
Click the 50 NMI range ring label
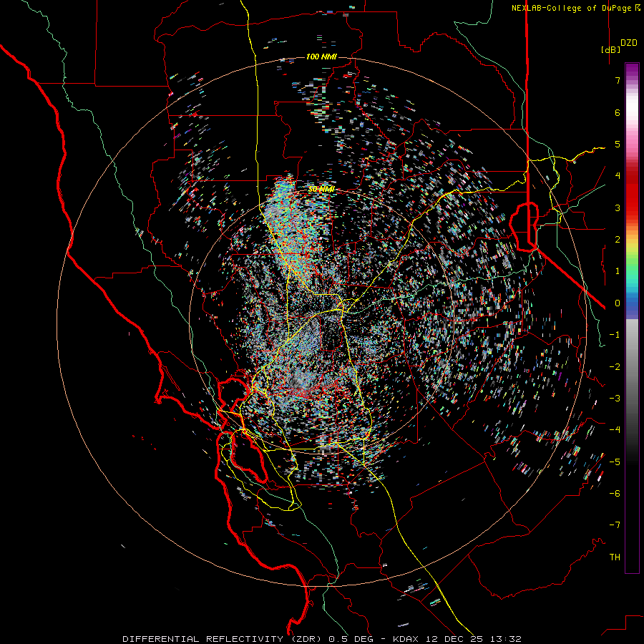(x=321, y=190)
